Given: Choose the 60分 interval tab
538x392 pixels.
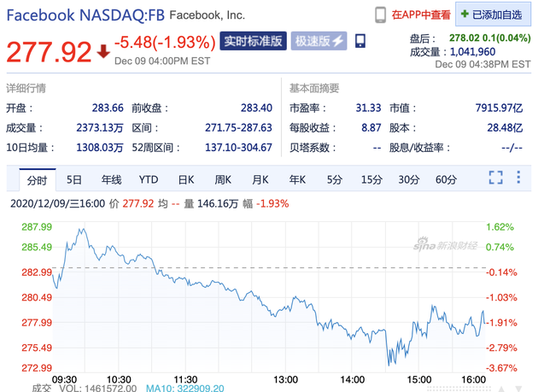Looking at the screenshot, I should pyautogui.click(x=446, y=179).
